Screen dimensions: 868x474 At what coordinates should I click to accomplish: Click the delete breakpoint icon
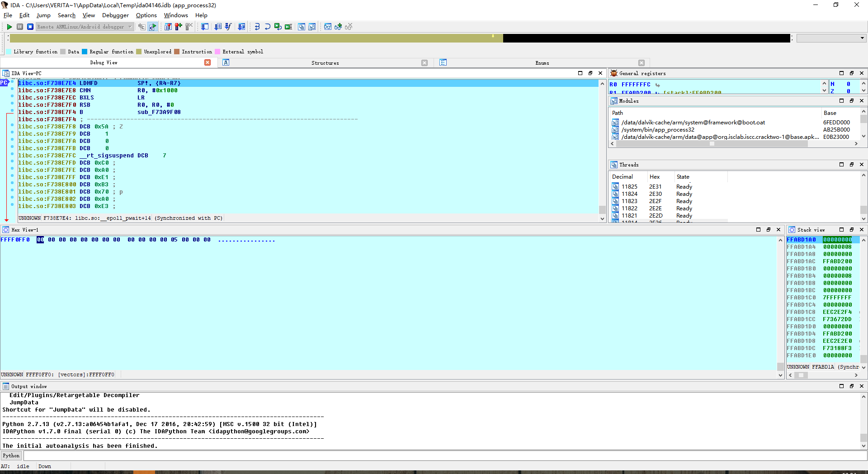coord(189,27)
